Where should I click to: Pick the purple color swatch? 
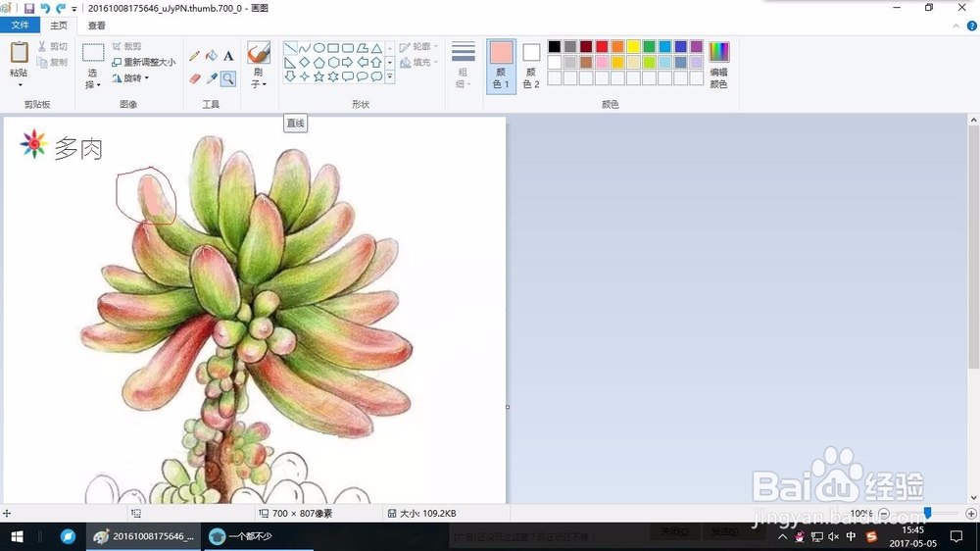[x=696, y=47]
